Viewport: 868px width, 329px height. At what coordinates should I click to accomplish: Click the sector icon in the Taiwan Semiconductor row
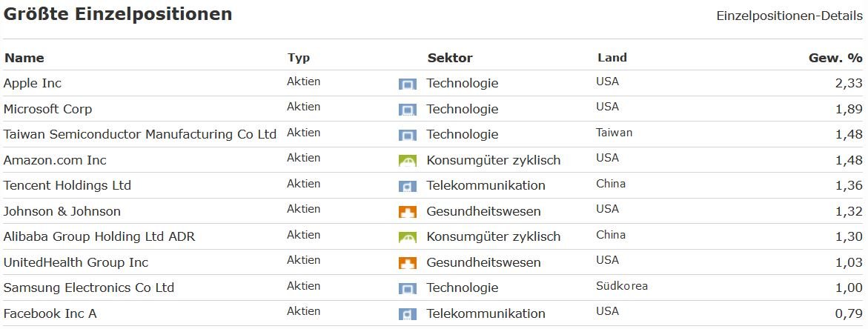tap(408, 136)
